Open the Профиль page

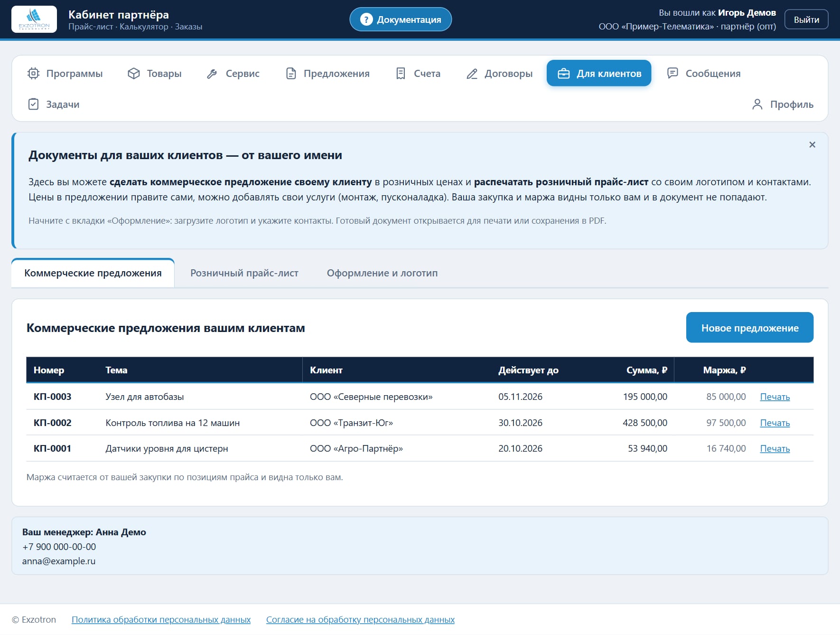[783, 104]
